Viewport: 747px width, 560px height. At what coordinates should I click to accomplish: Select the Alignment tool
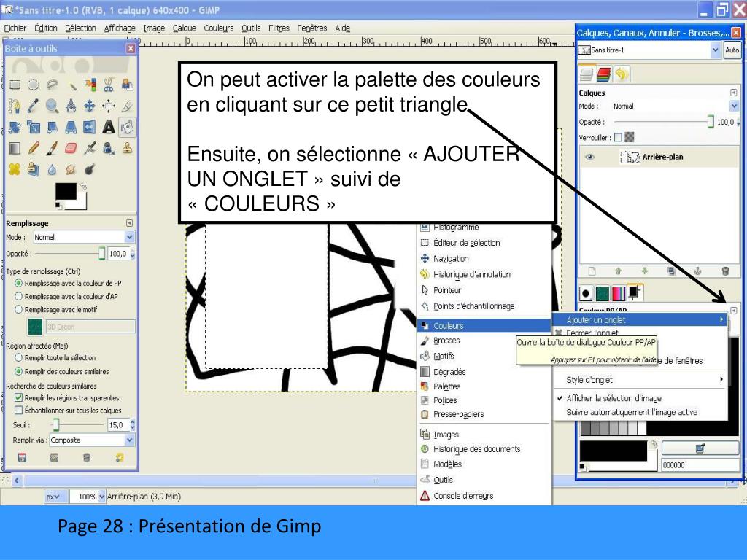(x=109, y=106)
